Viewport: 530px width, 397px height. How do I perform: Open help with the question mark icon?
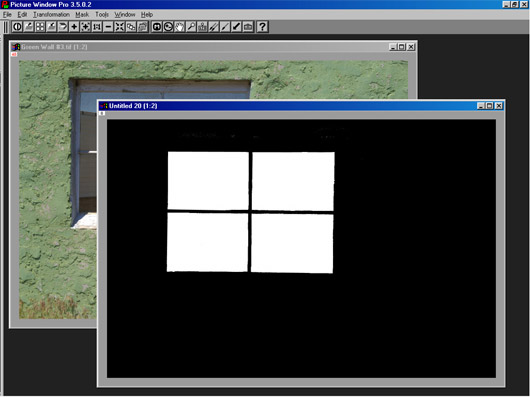coord(263,27)
